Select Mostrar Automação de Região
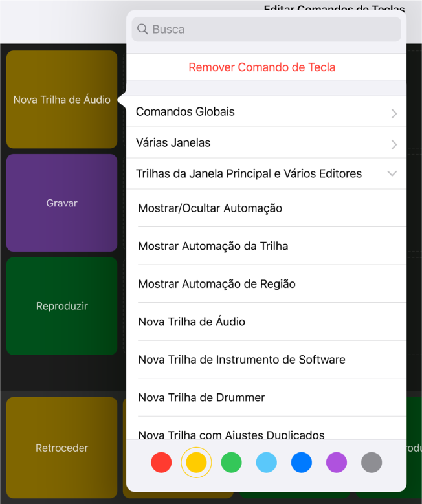The width and height of the screenshot is (422, 504). click(x=266, y=284)
